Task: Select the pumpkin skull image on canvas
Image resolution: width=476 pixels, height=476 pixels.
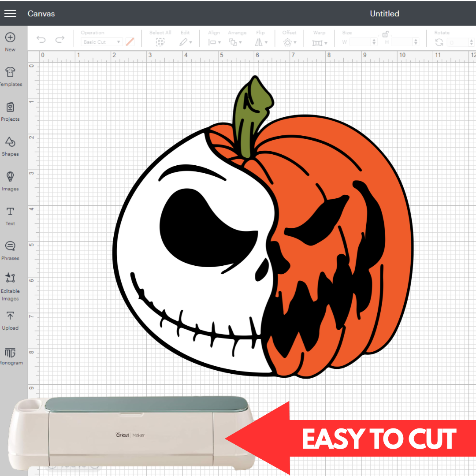Action: (263, 227)
